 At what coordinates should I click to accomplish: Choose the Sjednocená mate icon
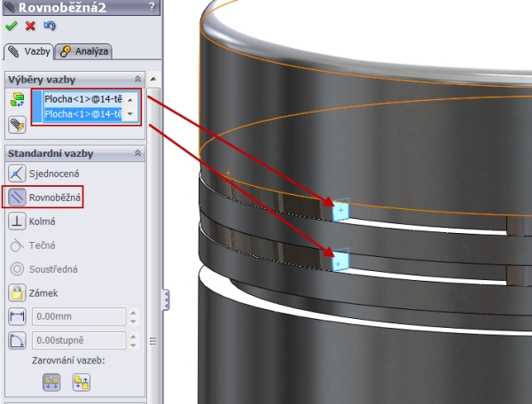click(17, 174)
